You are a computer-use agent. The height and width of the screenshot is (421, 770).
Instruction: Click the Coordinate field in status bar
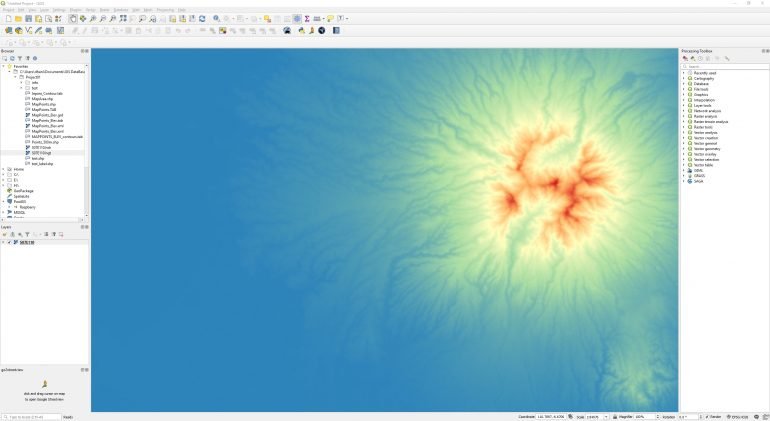point(551,417)
